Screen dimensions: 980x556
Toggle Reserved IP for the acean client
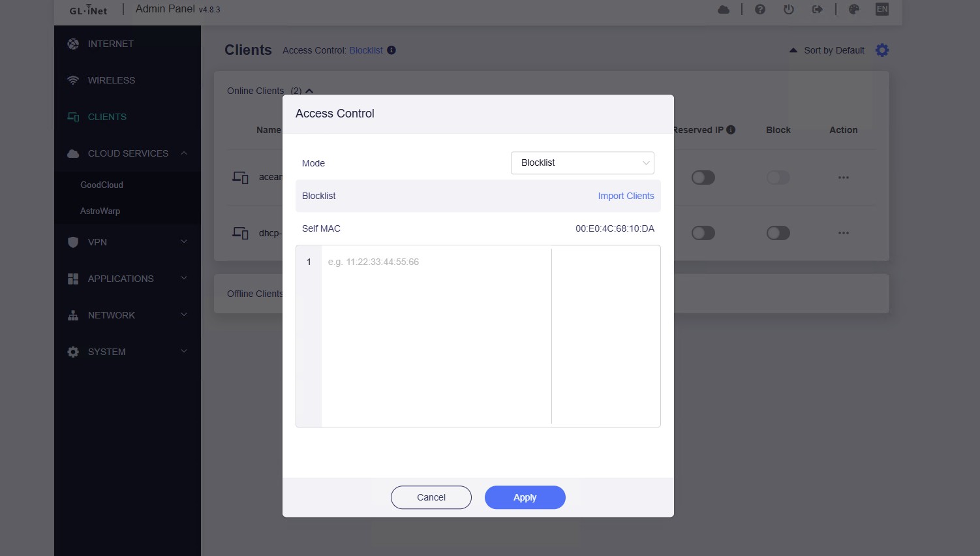[x=703, y=178]
